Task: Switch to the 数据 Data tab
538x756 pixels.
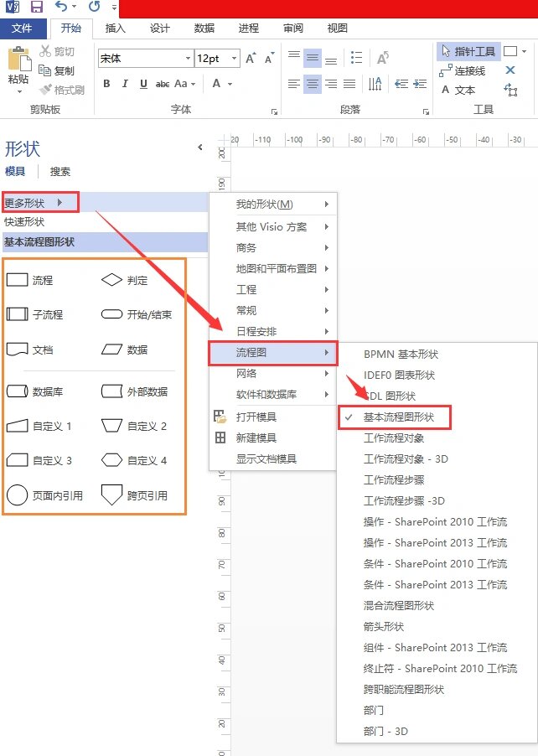Action: click(204, 28)
